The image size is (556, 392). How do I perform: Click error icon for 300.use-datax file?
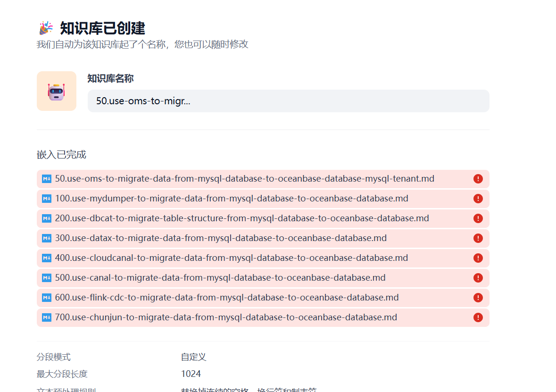click(478, 238)
